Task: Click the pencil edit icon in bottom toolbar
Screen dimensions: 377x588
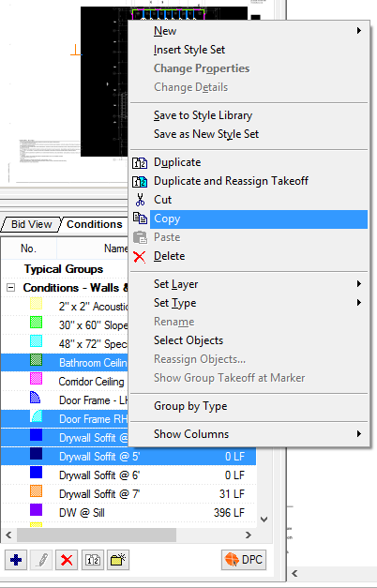Action: (x=41, y=560)
